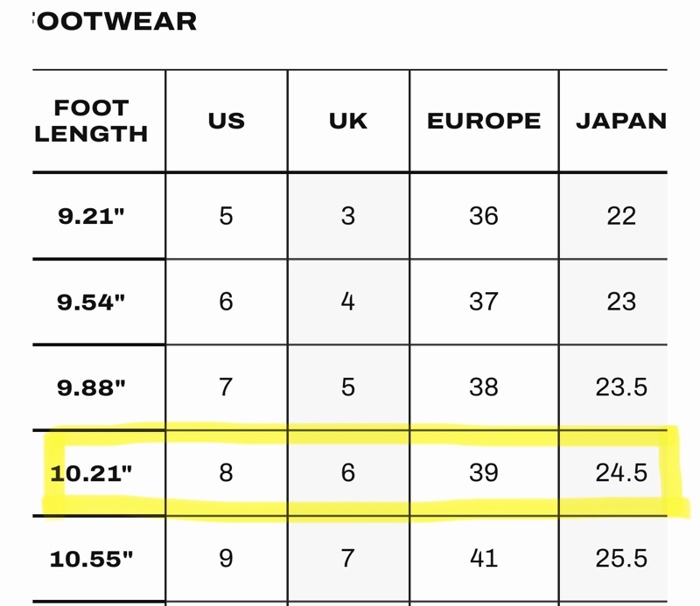Select the 9.88" foot length cell
Image resolution: width=700 pixels, height=606 pixels.
tap(91, 387)
